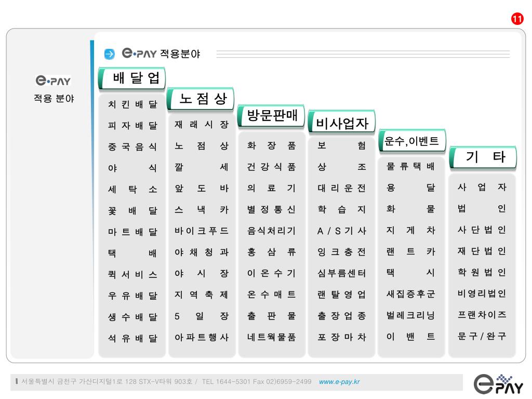Click the 음식처리기 entry
Image resolution: width=532 pixels, height=399 pixels.
click(271, 231)
